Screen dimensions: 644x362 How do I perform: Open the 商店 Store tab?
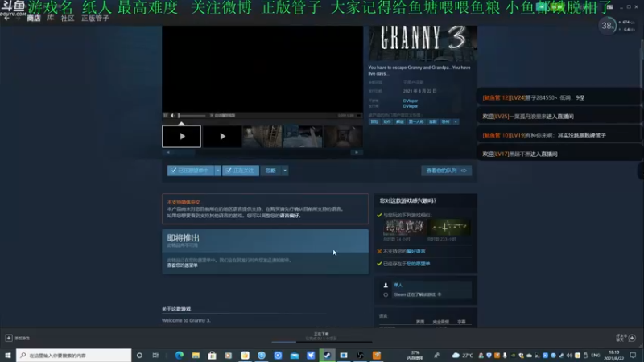34,18
